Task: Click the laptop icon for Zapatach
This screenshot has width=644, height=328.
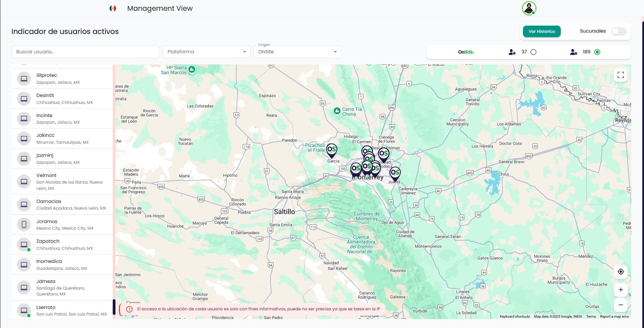Action: (24, 245)
